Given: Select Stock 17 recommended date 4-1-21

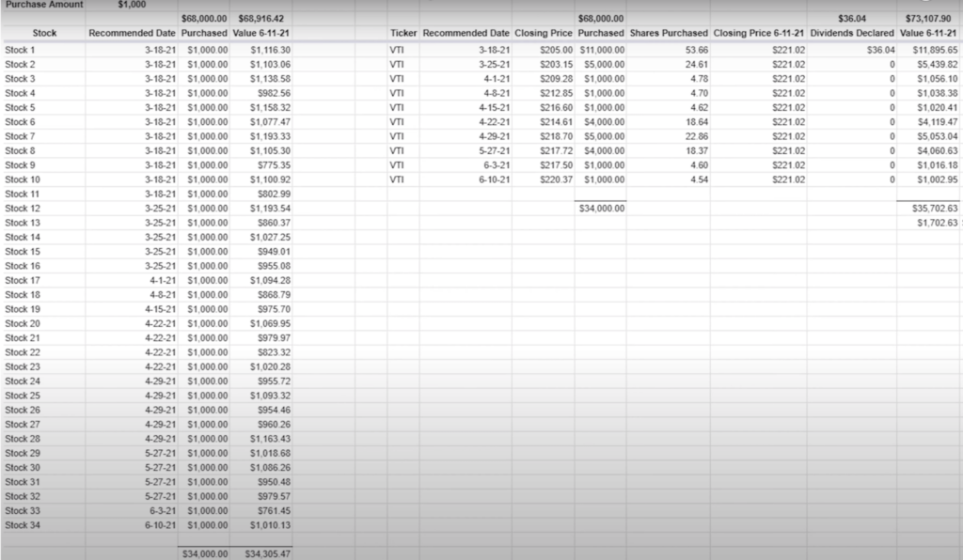Looking at the screenshot, I should (163, 280).
